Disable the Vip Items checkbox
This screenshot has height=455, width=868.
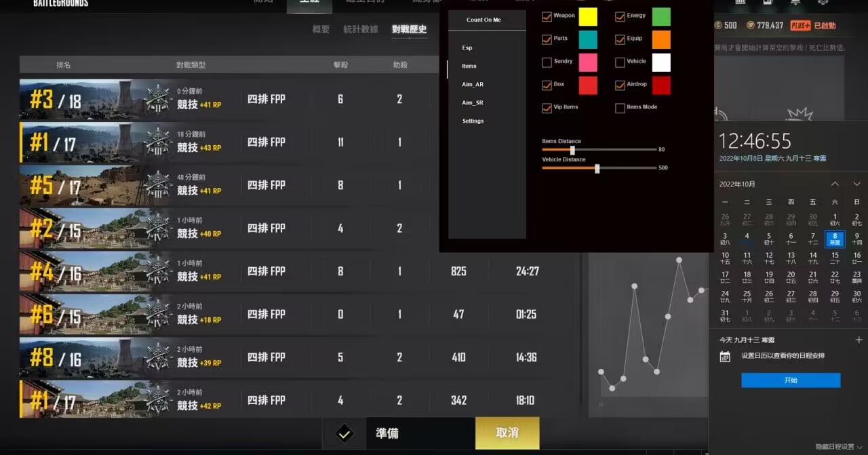547,108
